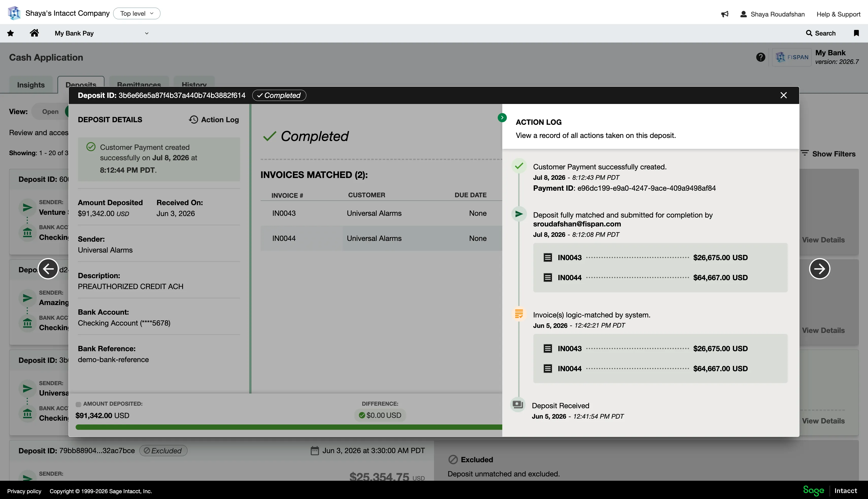
Task: Click the invoice icon for IN0044 under logic-matched entry
Action: coord(548,368)
